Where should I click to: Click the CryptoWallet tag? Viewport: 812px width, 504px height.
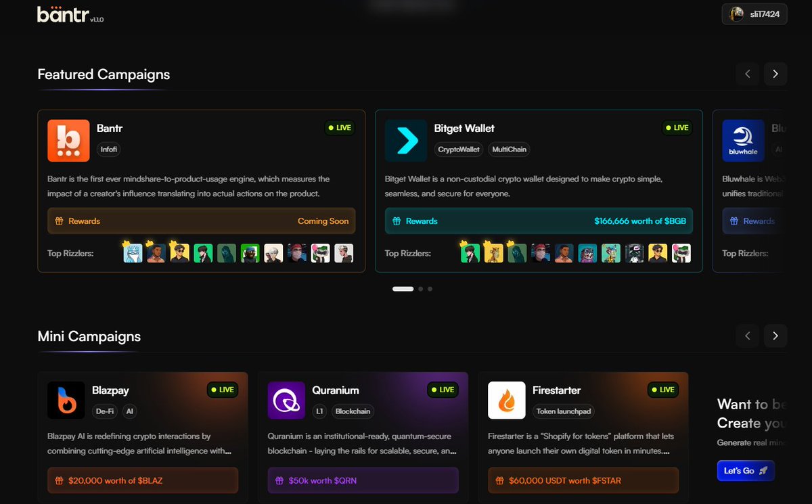point(459,150)
